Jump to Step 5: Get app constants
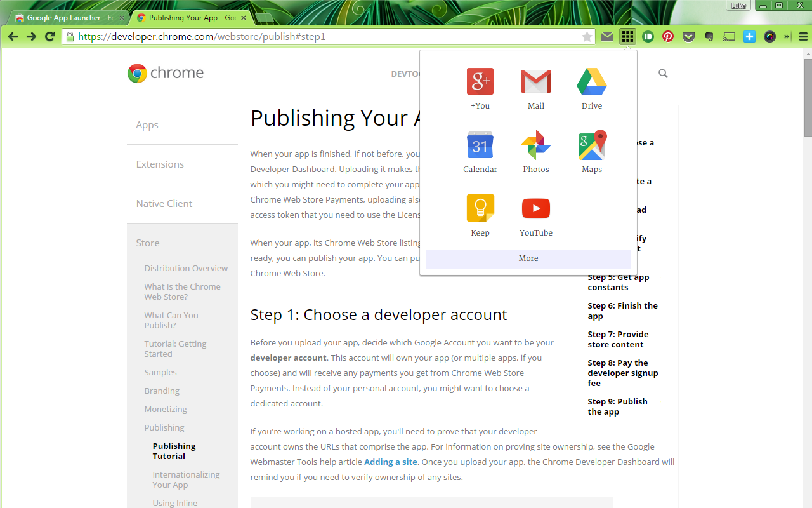This screenshot has width=812, height=508. 619,282
